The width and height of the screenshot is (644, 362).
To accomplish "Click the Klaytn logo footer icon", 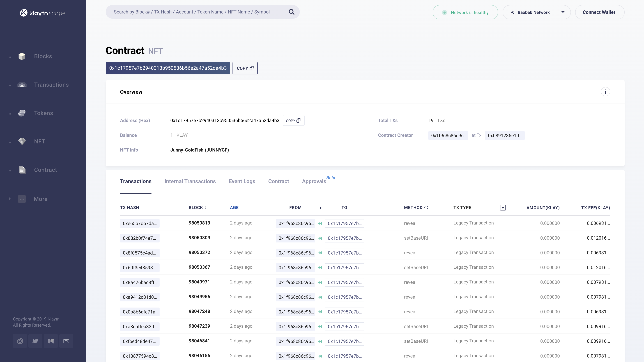I will 20,341.
